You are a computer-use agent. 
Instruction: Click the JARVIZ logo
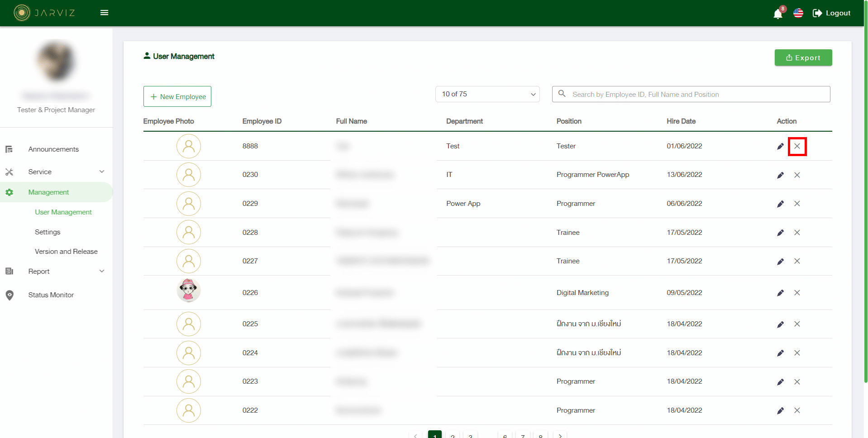pos(44,13)
